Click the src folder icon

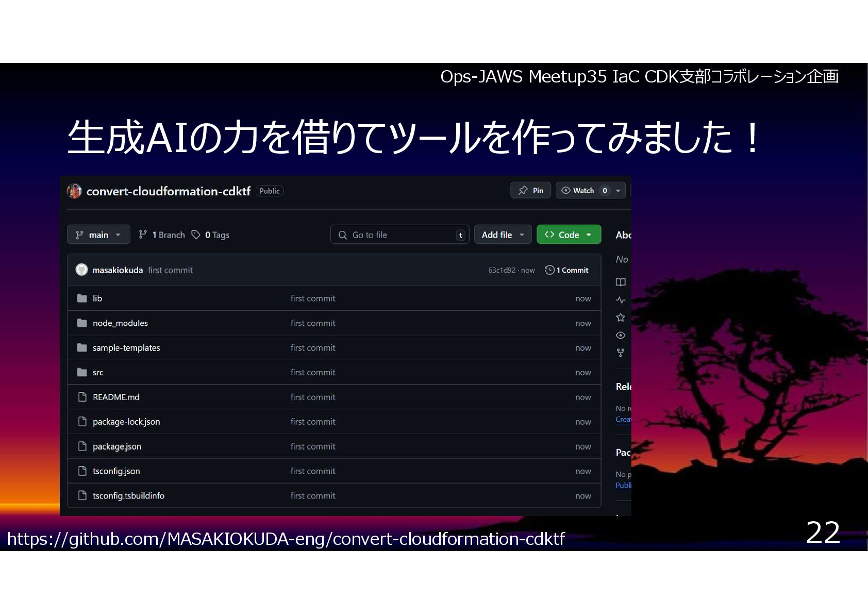(x=82, y=372)
